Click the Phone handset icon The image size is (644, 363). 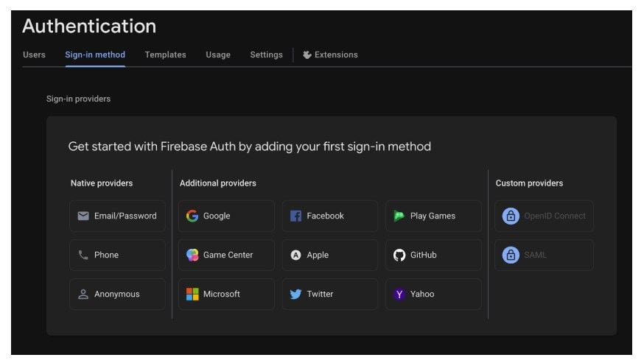[x=83, y=255]
